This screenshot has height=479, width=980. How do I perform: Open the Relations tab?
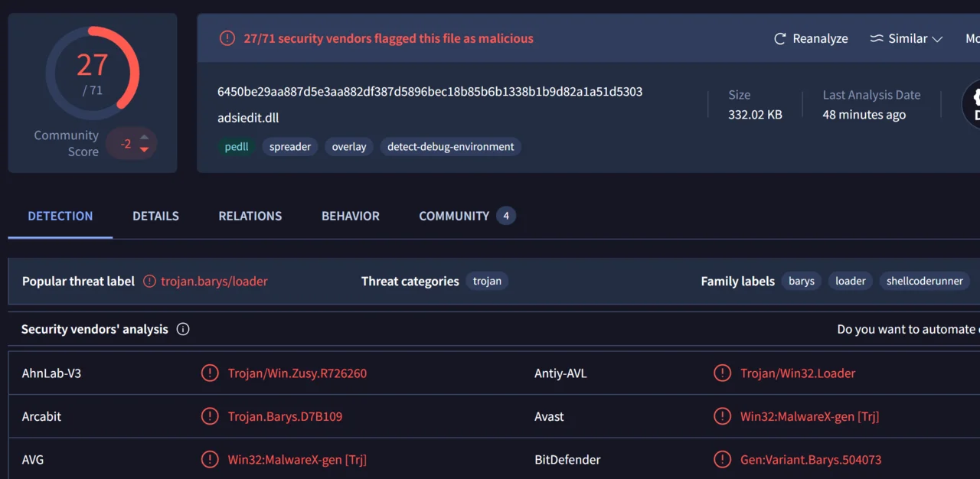[x=250, y=216]
